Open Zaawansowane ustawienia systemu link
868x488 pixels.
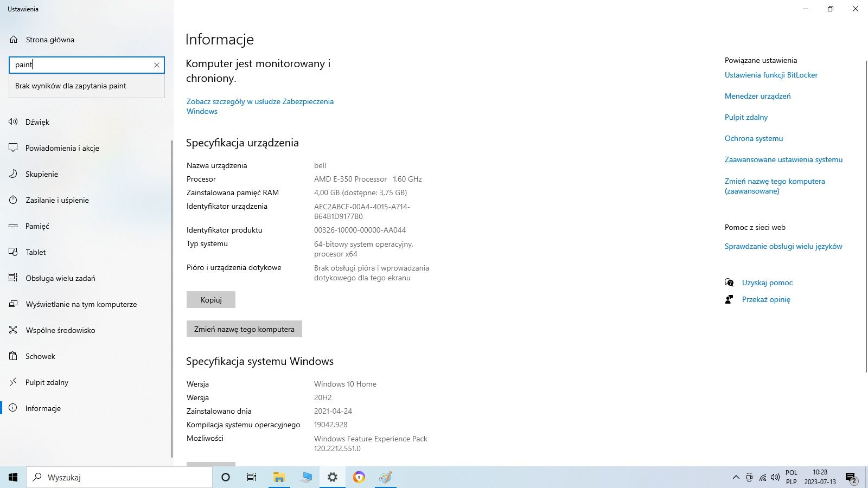[783, 159]
